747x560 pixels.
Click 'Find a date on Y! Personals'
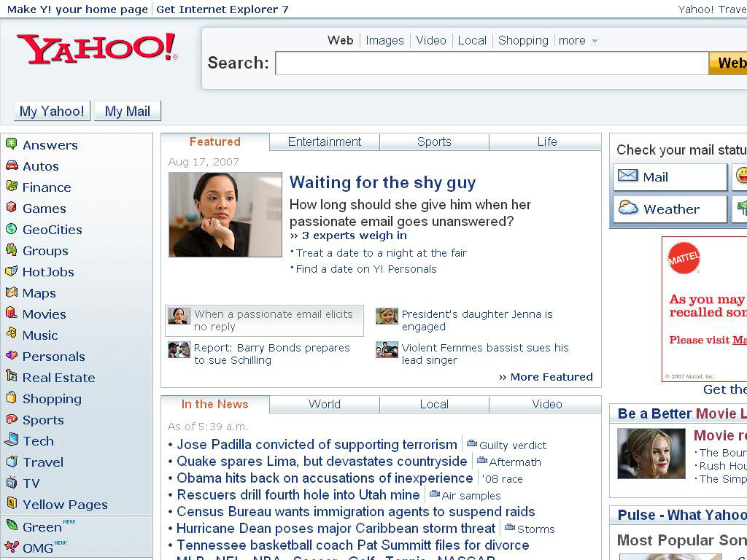pos(366,269)
